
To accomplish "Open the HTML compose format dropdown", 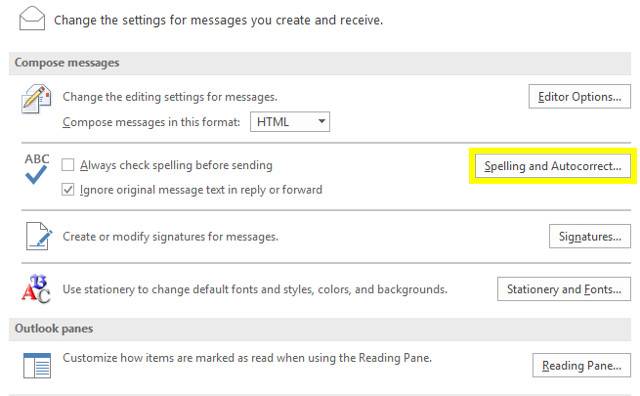I will click(x=290, y=122).
